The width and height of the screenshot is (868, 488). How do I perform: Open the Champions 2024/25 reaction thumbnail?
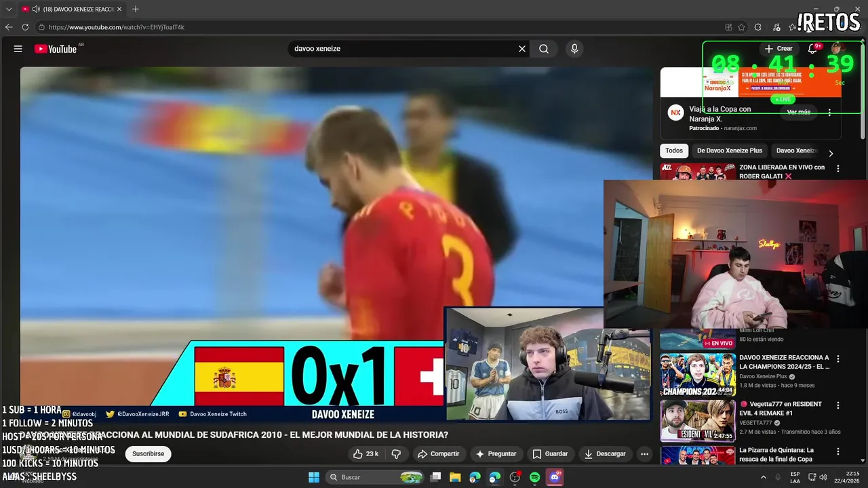[x=698, y=375]
